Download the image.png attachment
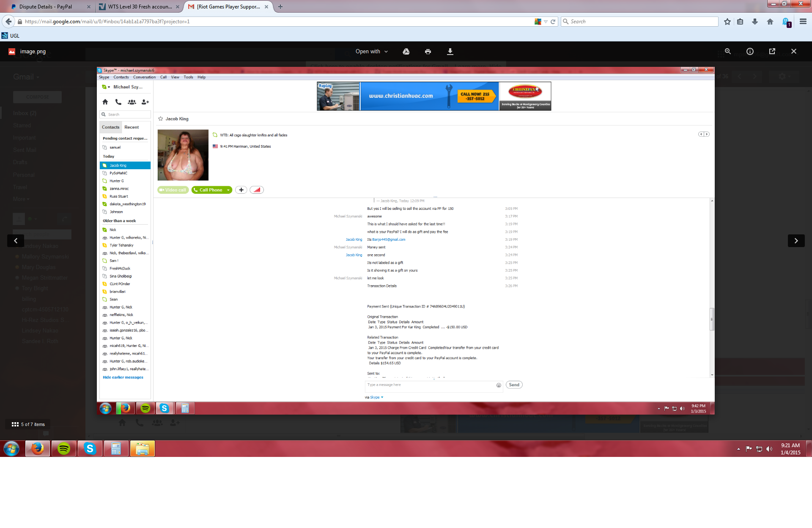The image size is (812, 528). point(450,52)
